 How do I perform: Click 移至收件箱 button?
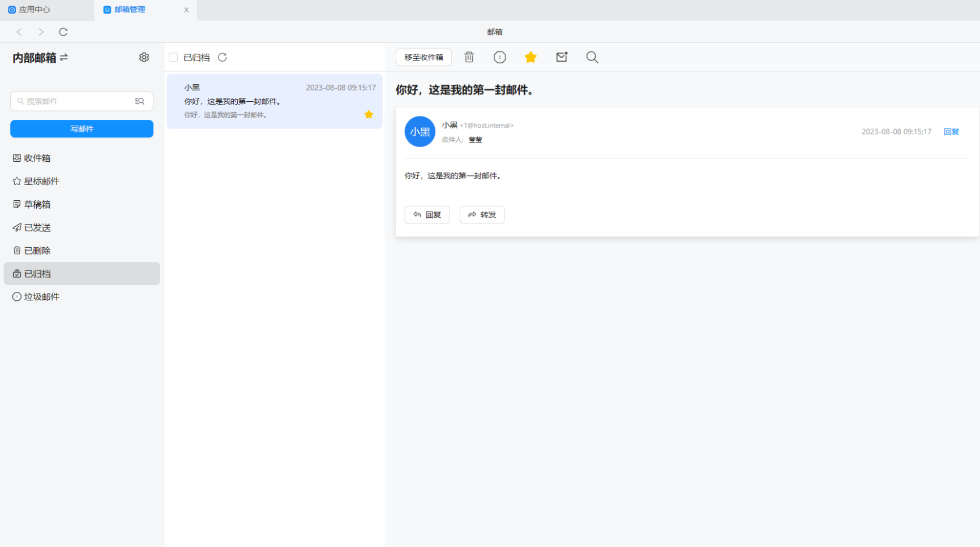(x=423, y=57)
